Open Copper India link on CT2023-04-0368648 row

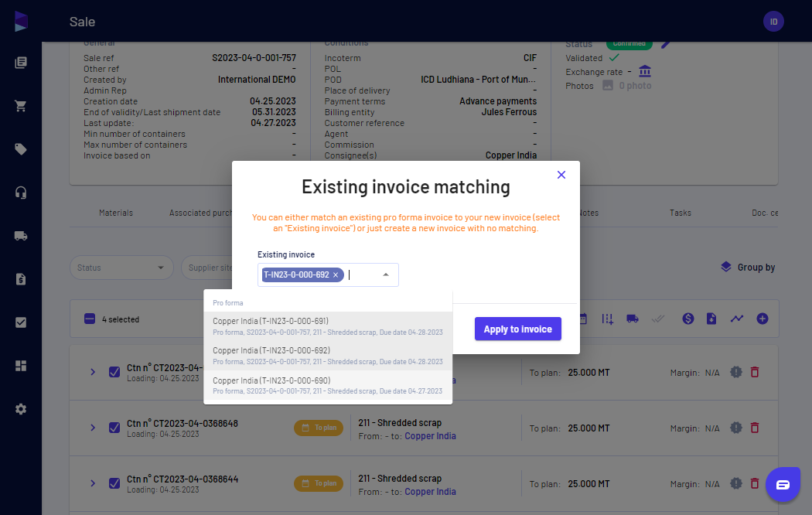[430, 436]
